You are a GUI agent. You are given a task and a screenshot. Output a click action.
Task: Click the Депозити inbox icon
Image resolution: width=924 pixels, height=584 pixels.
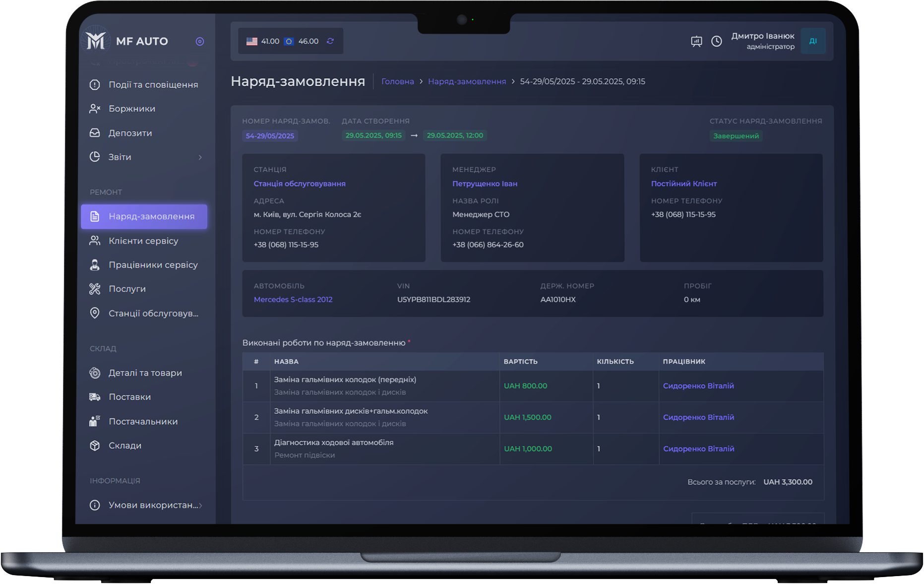coord(95,133)
